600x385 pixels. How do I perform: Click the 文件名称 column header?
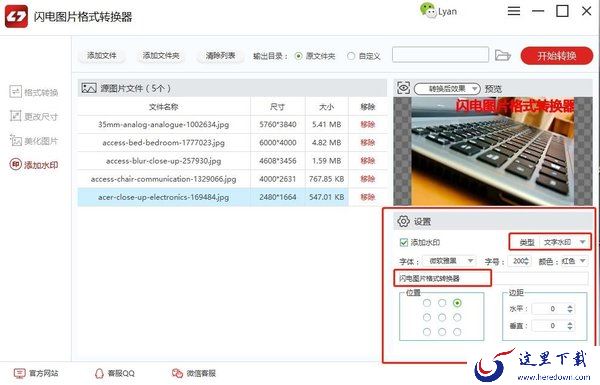[x=164, y=107]
